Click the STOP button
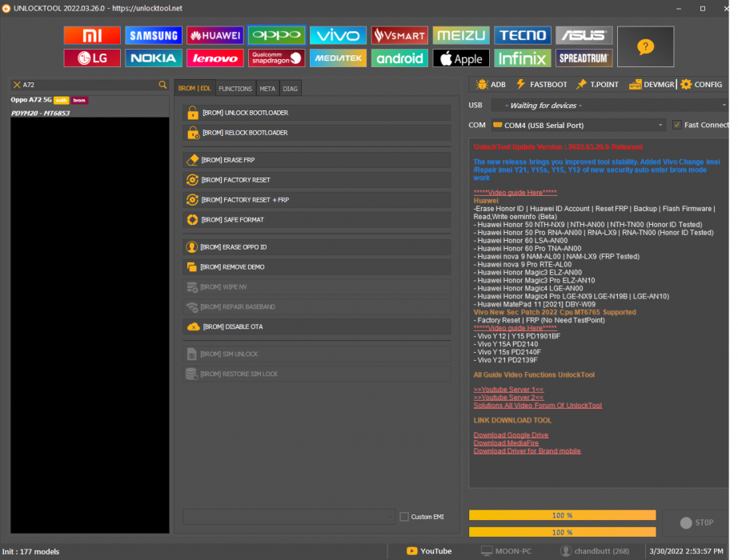This screenshot has width=738, height=560. 696,523
